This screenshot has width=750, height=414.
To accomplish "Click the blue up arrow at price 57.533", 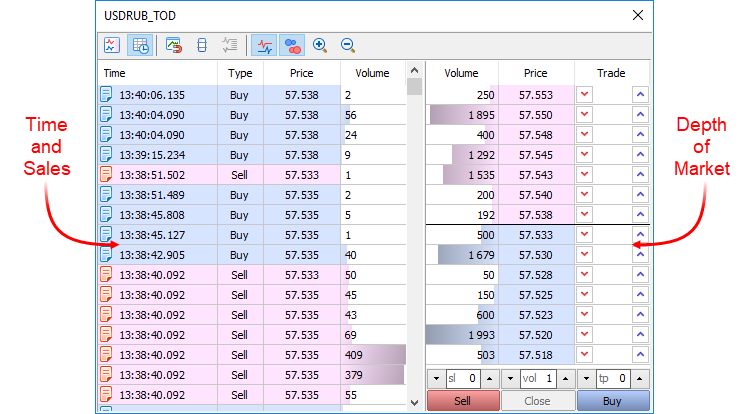I will pyautogui.click(x=640, y=235).
